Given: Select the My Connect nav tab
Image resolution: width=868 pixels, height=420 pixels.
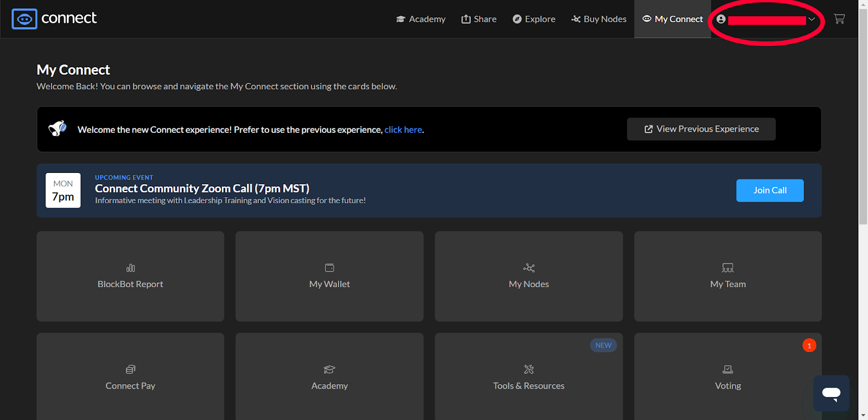Looking at the screenshot, I should (673, 19).
